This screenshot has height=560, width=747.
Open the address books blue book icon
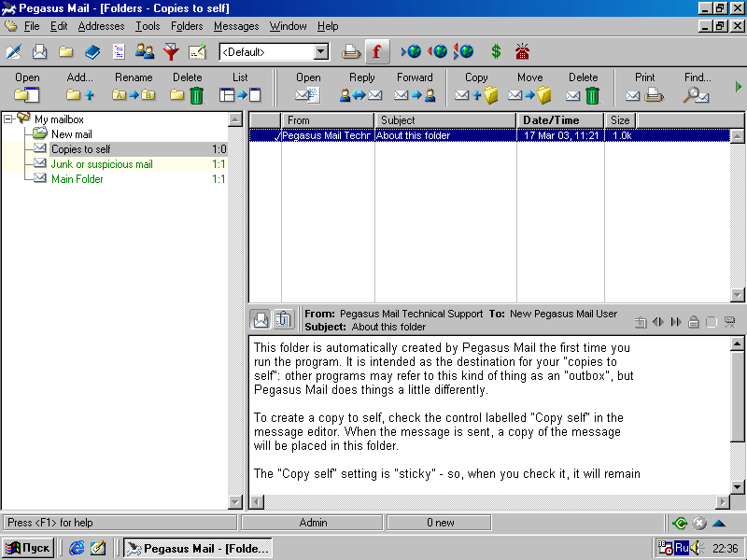[x=92, y=51]
